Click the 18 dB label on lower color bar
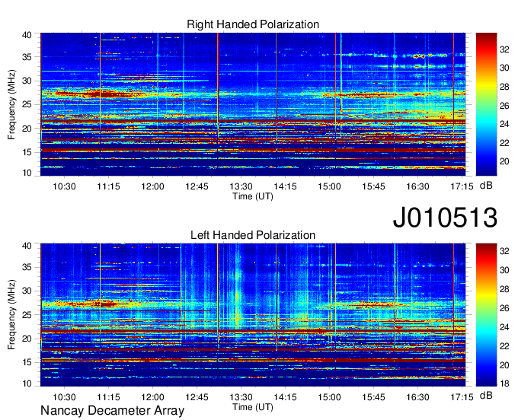The image size is (518, 420). click(504, 383)
